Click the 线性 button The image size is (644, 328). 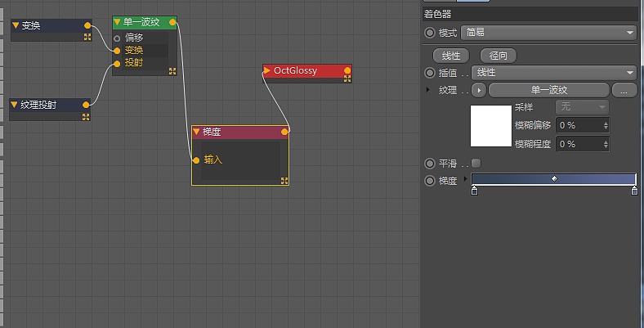(x=451, y=56)
